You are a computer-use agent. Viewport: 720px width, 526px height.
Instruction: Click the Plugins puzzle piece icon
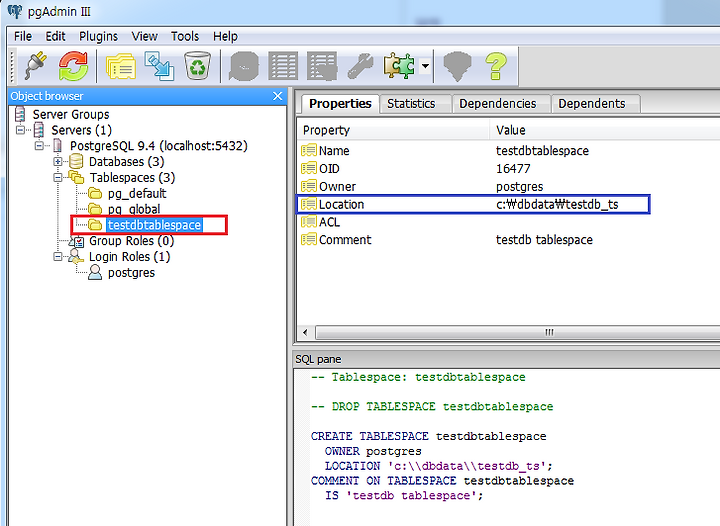click(x=399, y=67)
